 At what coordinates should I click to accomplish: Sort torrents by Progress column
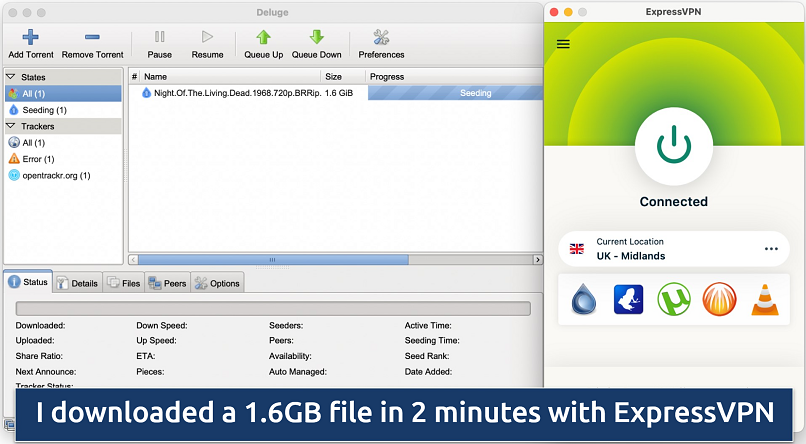coord(454,77)
